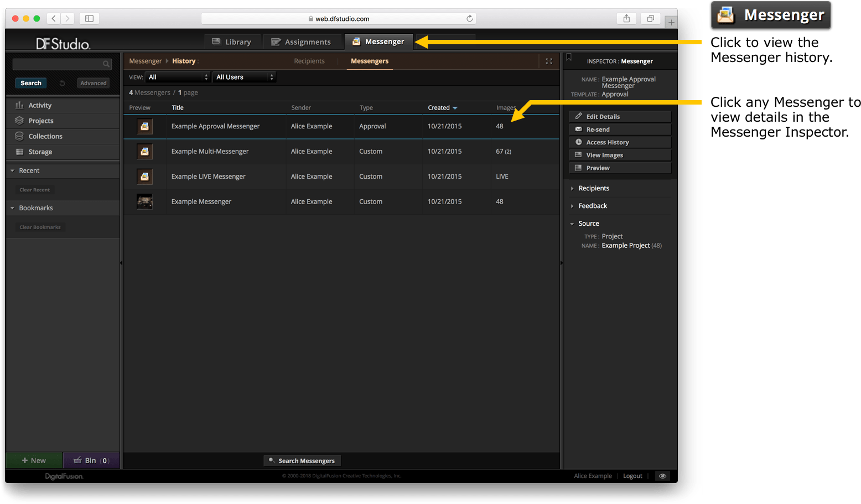This screenshot has height=504, width=861.
Task: Open Storage in the sidebar
Action: pos(63,152)
